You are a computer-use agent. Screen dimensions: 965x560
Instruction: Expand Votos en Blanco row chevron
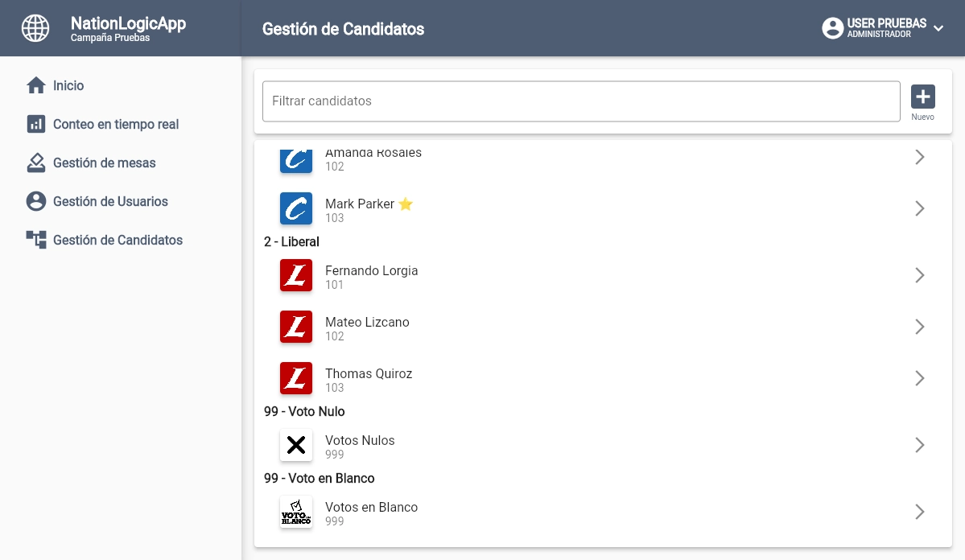click(x=920, y=512)
